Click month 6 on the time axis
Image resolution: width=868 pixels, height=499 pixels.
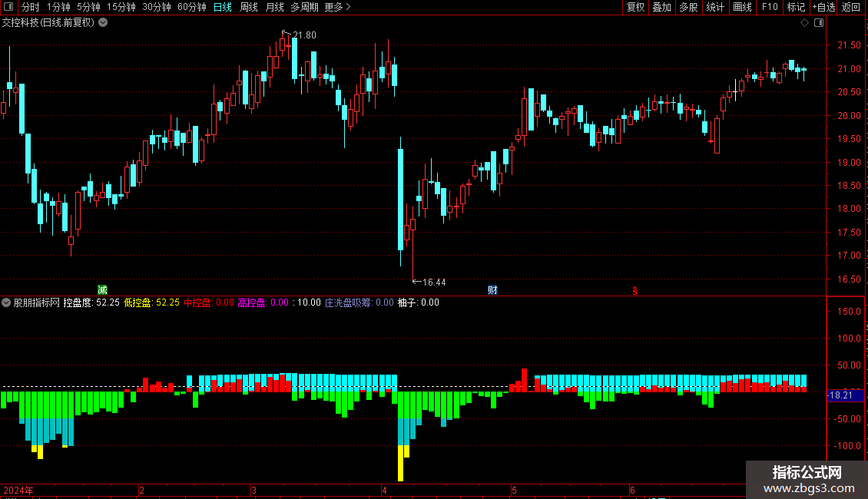point(632,491)
